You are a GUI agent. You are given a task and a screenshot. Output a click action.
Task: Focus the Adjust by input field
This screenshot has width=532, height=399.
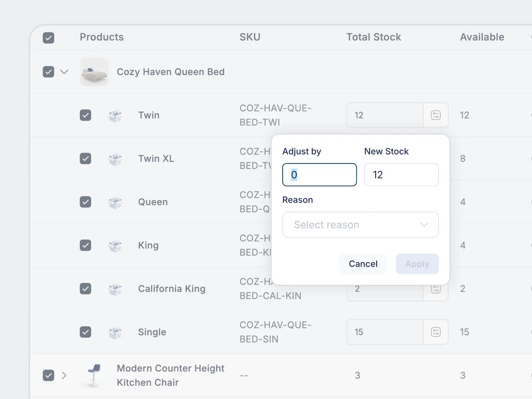(x=320, y=175)
